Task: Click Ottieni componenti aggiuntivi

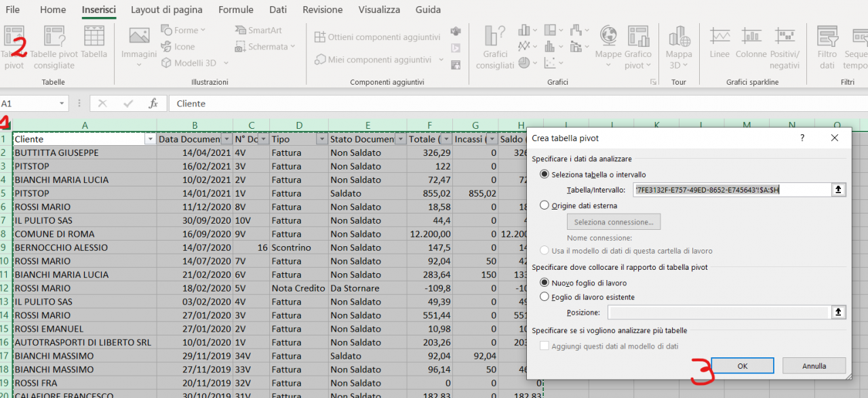Action: 378,37
